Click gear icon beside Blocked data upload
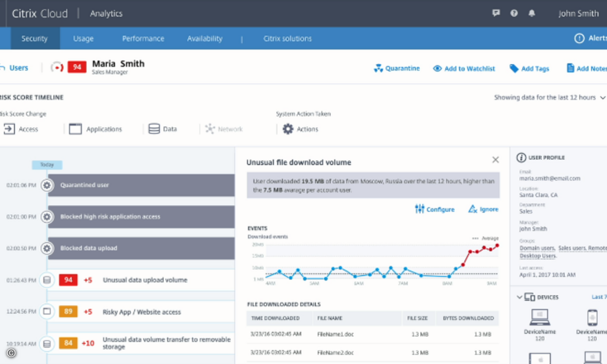 click(47, 248)
